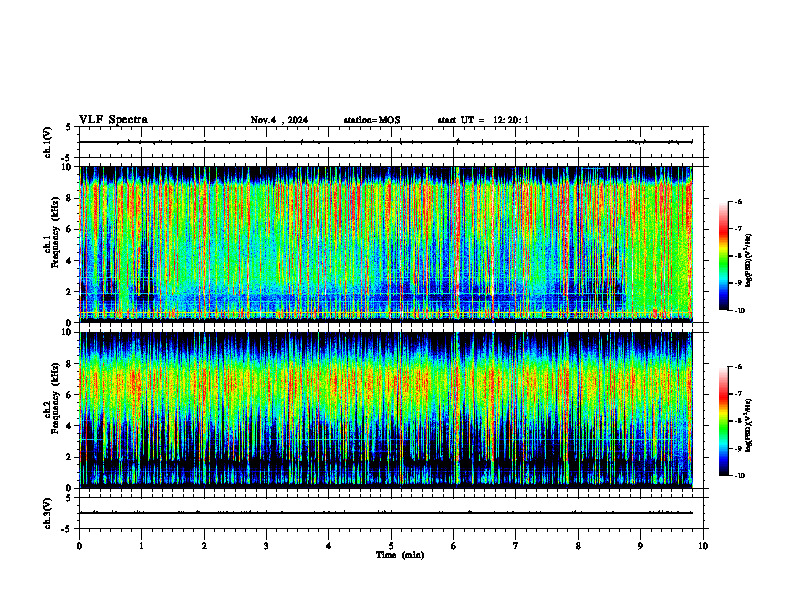Select the date text "Nov.4 , 2024"

tap(279, 120)
